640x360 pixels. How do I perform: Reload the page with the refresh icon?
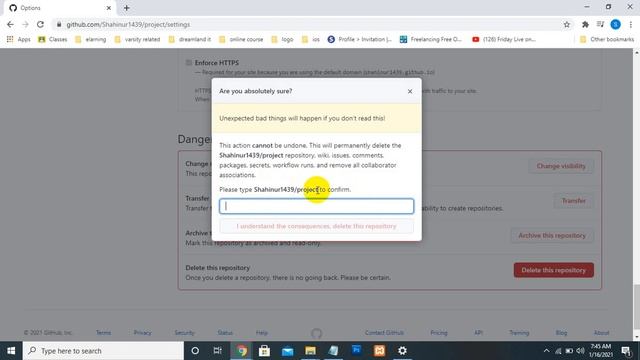tap(40, 24)
